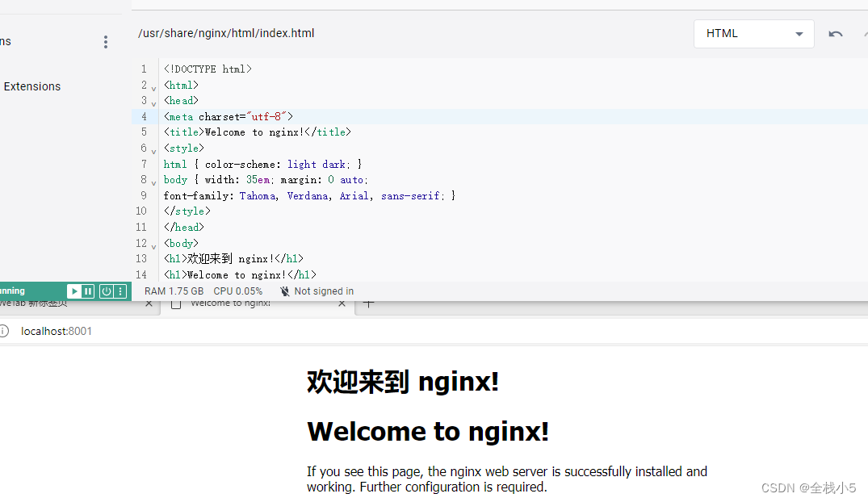Click the engine start/play icon
This screenshot has height=502, width=868.
pos(73,291)
